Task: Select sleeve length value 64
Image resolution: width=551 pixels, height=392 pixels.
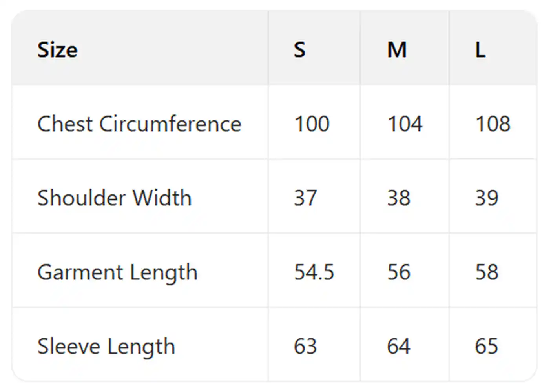Action: [399, 347]
